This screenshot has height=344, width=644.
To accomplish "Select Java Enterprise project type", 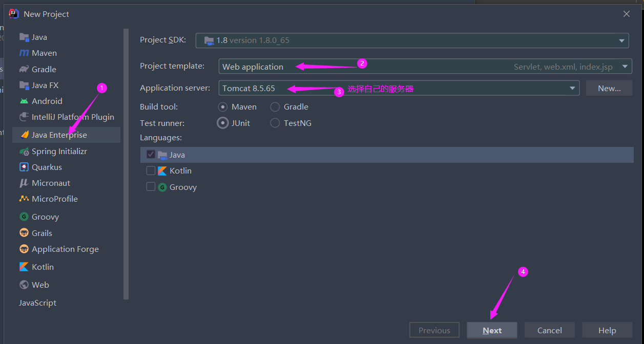I will (66, 135).
